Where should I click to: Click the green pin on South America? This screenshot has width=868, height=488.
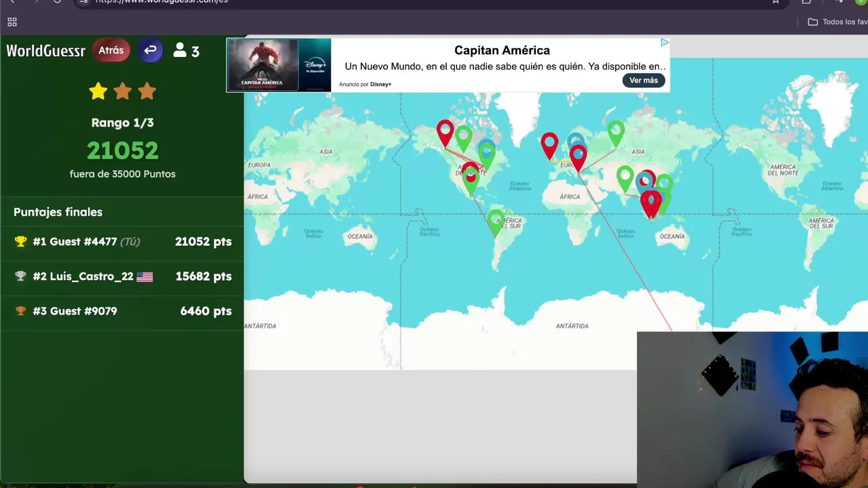click(x=496, y=222)
